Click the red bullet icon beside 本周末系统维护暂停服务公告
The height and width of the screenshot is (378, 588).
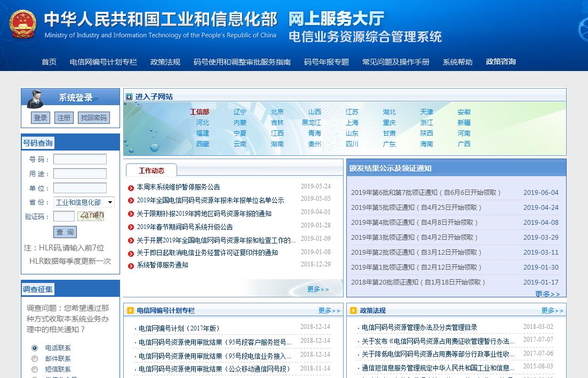pyautogui.click(x=131, y=187)
